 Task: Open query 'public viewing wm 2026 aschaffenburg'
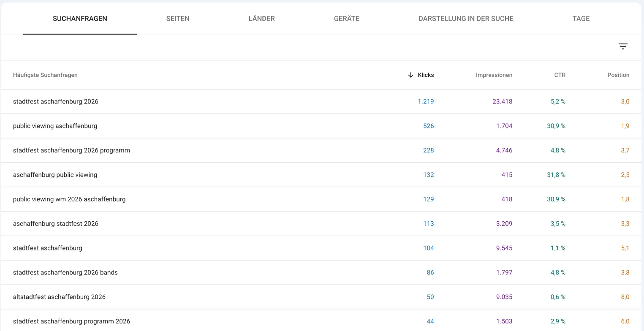tap(69, 199)
